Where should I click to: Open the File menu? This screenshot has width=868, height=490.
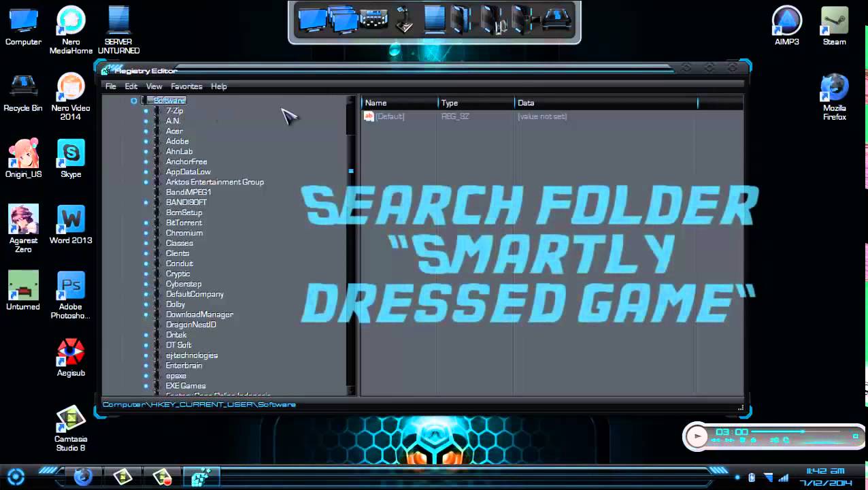(x=111, y=86)
